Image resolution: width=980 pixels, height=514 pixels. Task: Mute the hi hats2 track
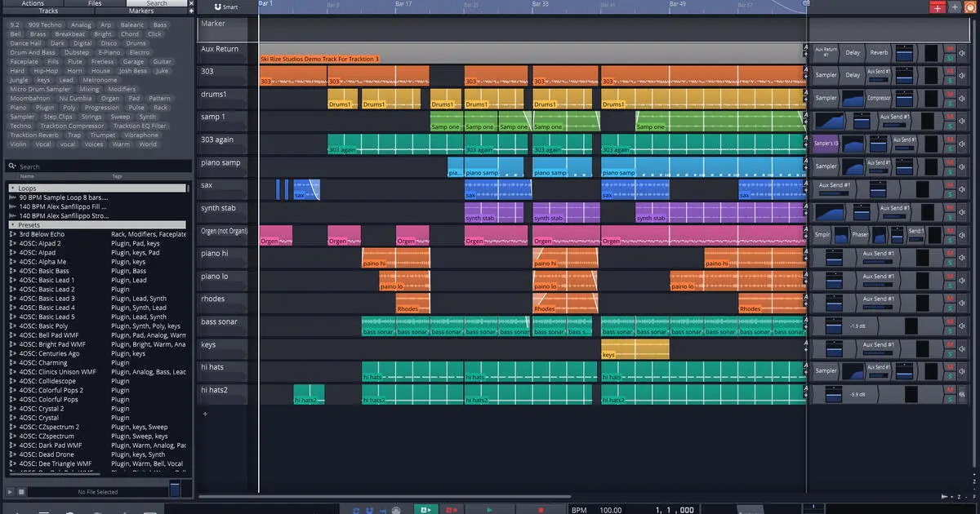pos(950,390)
